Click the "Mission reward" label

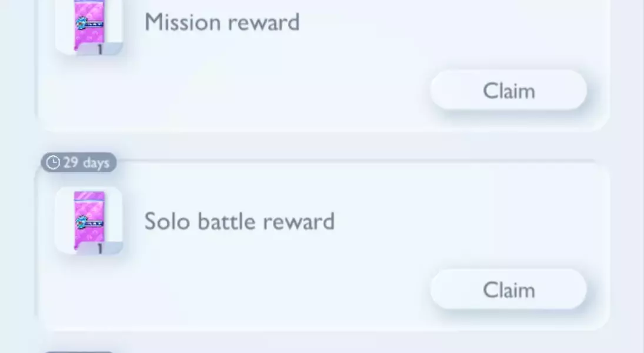(222, 22)
